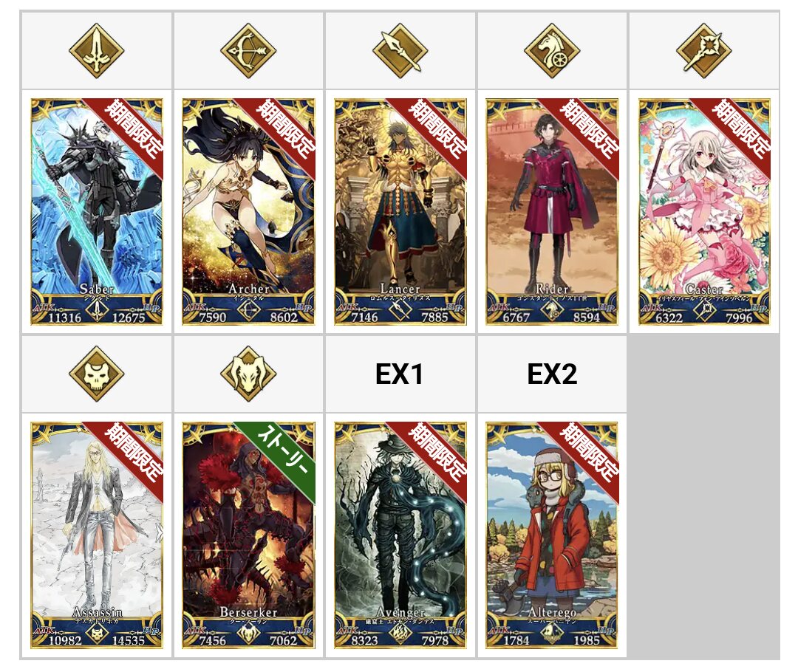
Task: Select the EX1 header cell
Action: click(400, 374)
